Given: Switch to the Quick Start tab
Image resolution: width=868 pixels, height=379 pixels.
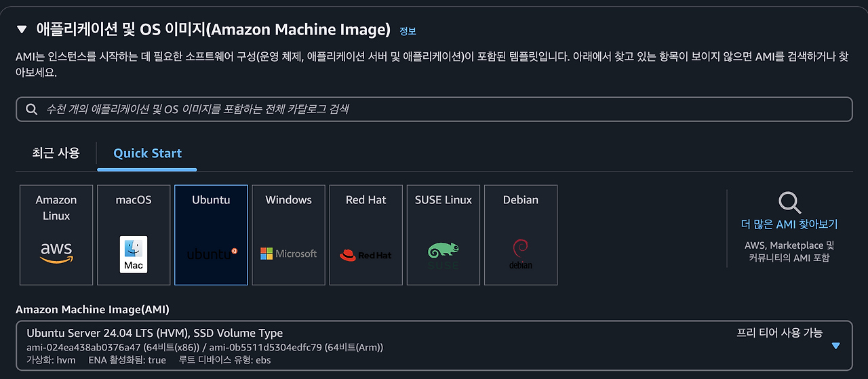Looking at the screenshot, I should click(147, 153).
